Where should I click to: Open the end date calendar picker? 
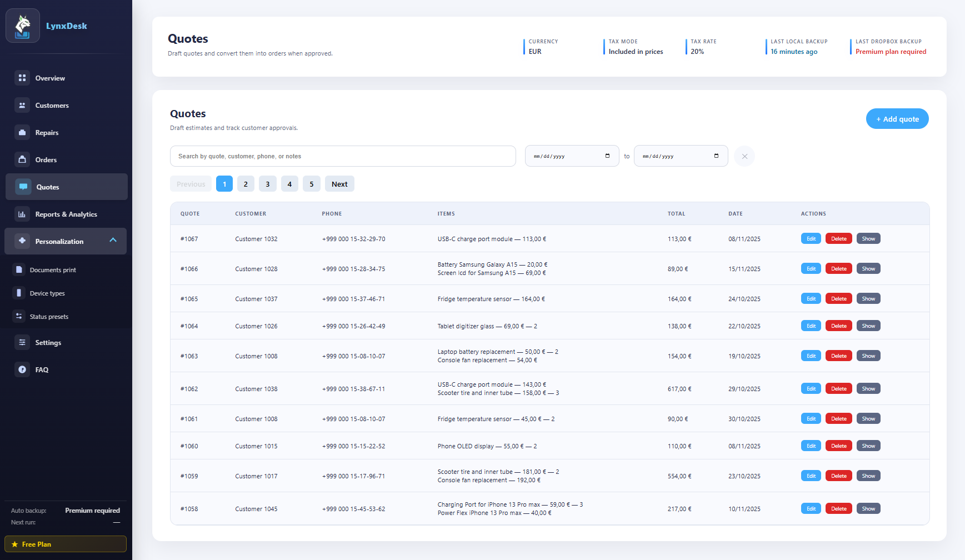click(717, 156)
